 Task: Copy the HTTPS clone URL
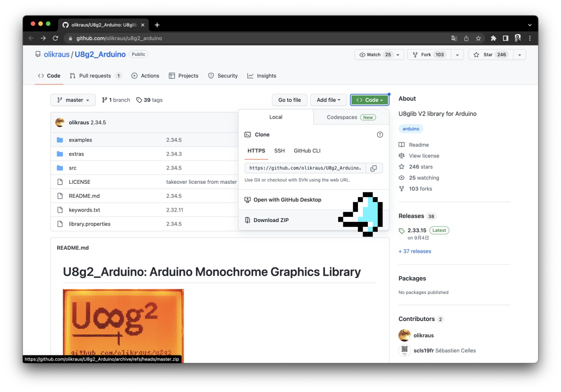(374, 168)
